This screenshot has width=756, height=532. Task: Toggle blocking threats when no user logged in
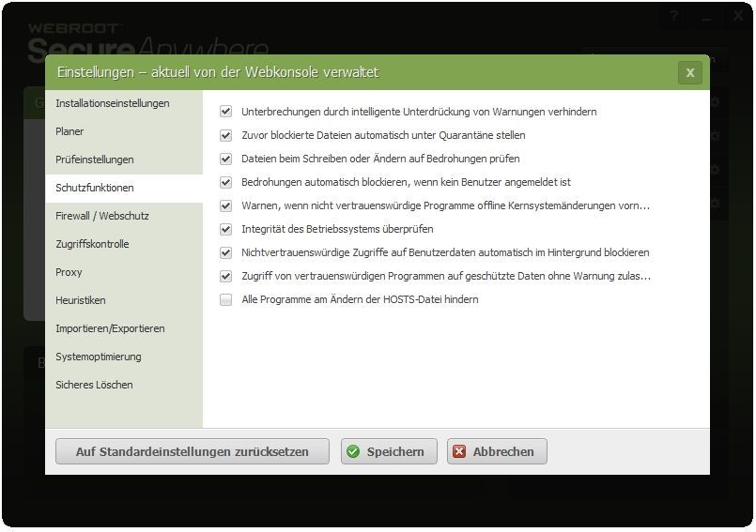coord(225,182)
